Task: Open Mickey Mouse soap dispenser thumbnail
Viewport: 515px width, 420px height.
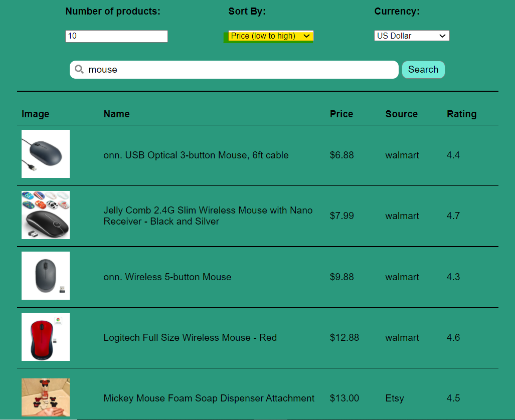Action: pos(46,397)
